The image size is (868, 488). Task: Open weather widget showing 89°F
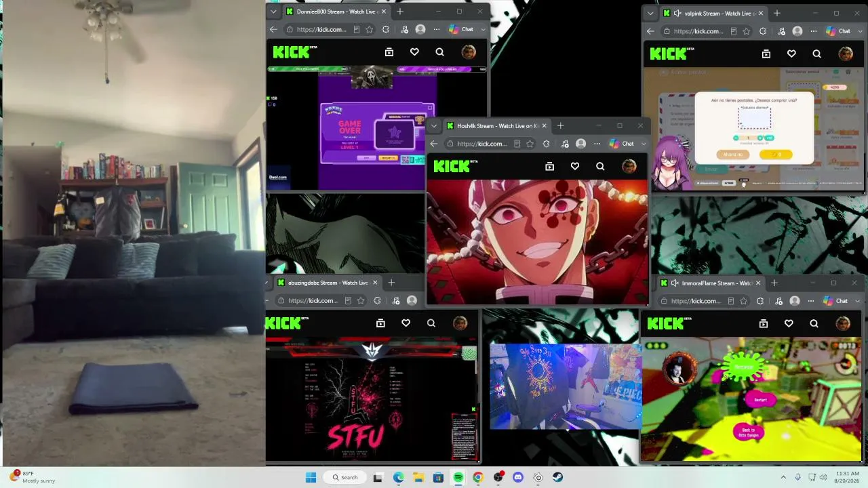(33, 477)
